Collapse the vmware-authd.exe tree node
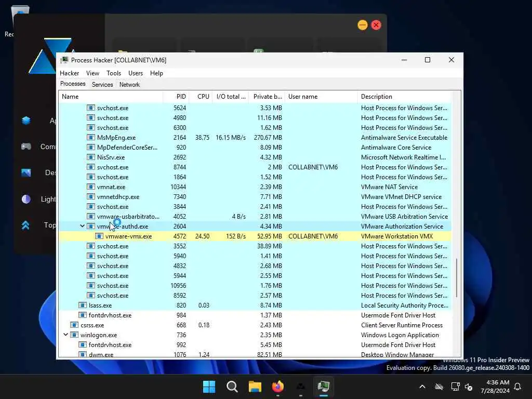Viewport: 532px width, 399px height. pos(82,226)
